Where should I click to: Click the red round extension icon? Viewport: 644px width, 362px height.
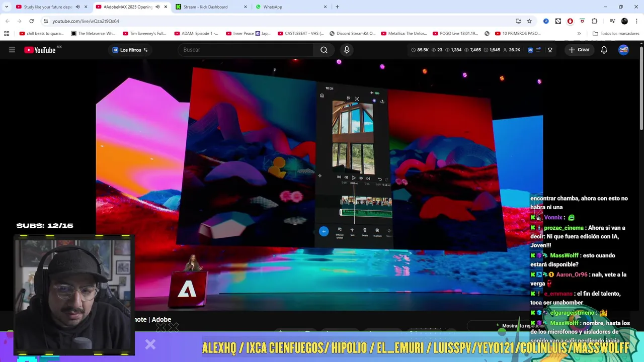570,21
